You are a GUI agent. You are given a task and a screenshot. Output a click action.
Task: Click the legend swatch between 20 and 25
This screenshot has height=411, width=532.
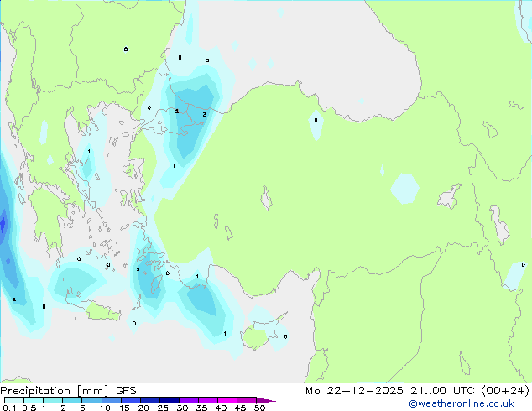click(150, 400)
